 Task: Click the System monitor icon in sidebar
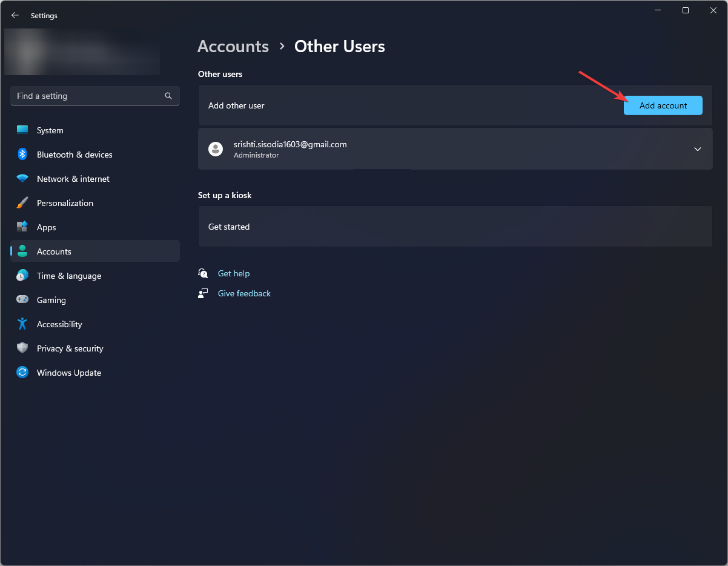(x=22, y=130)
